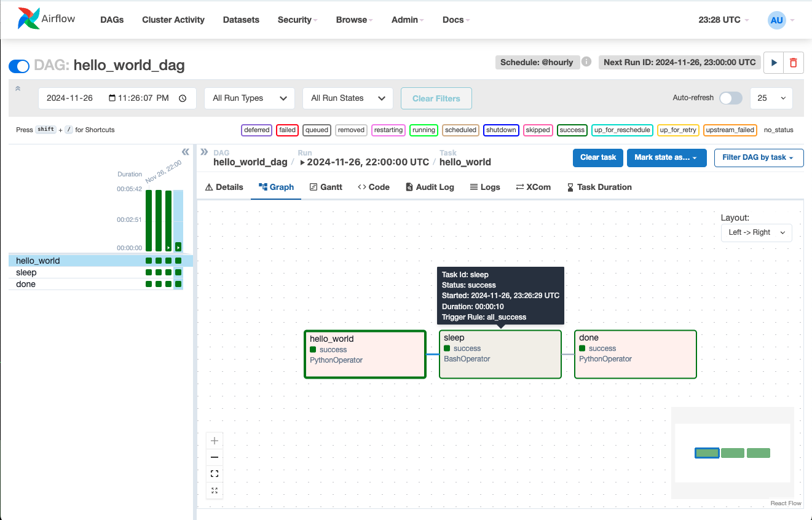Click the hello_world task breadcrumb
This screenshot has height=520, width=812.
tap(465, 162)
